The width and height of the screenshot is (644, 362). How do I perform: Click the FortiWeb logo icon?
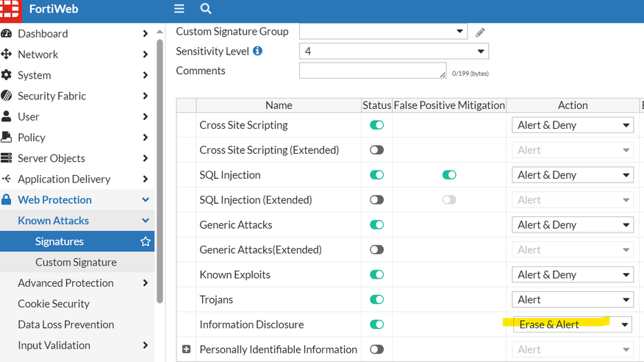point(10,9)
